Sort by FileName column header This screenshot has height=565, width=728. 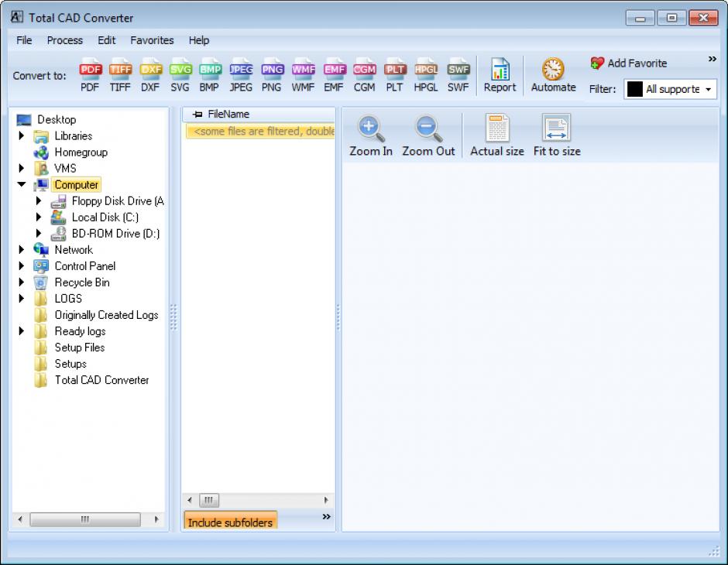point(259,114)
